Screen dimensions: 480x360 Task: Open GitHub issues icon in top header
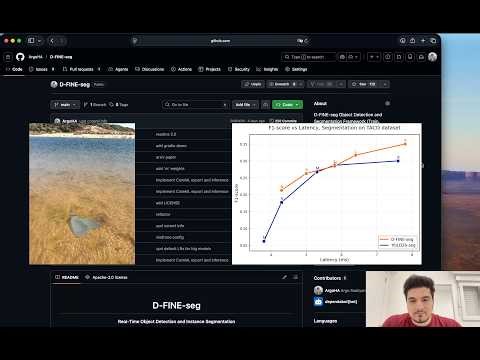tap(388, 57)
